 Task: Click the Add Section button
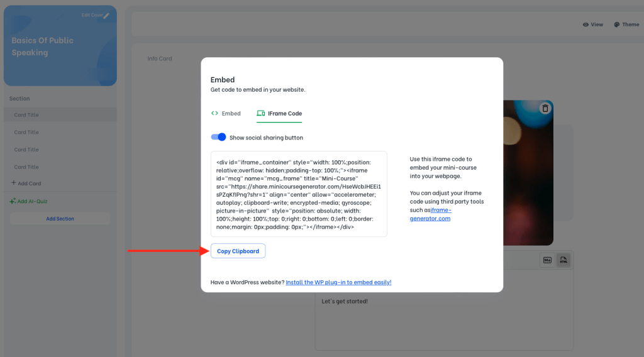[x=60, y=219]
